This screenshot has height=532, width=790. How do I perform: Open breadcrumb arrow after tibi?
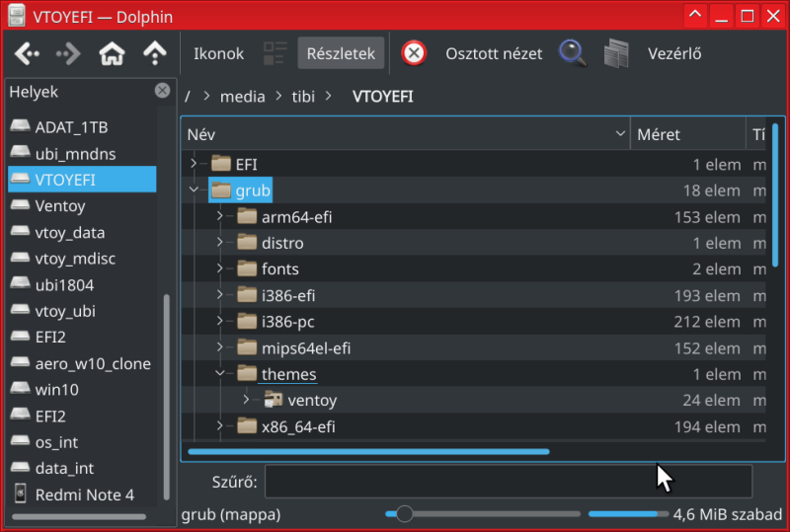(x=329, y=96)
